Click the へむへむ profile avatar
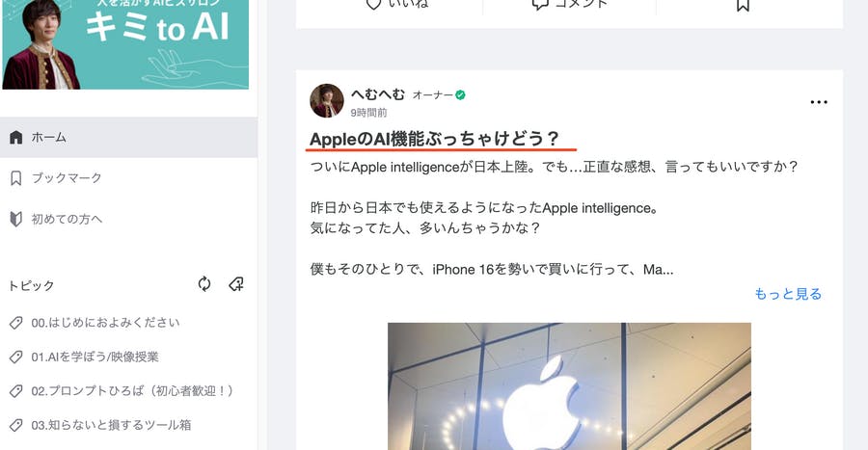 coord(327,100)
